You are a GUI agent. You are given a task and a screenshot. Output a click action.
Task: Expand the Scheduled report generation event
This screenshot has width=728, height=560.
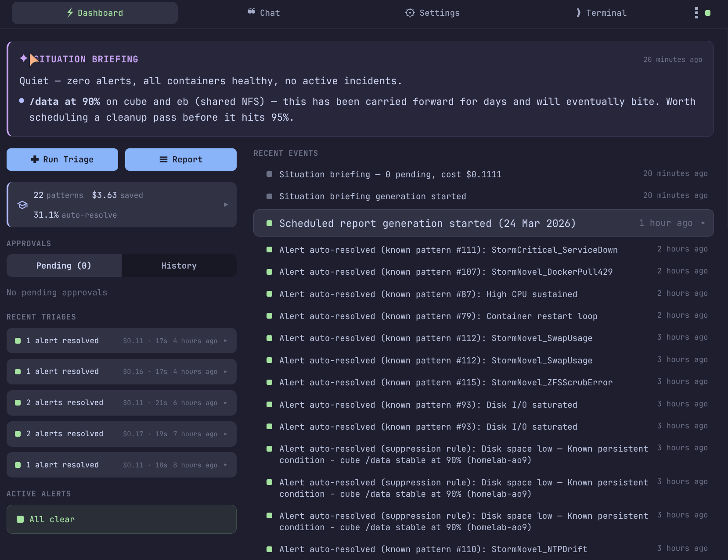[x=483, y=223]
